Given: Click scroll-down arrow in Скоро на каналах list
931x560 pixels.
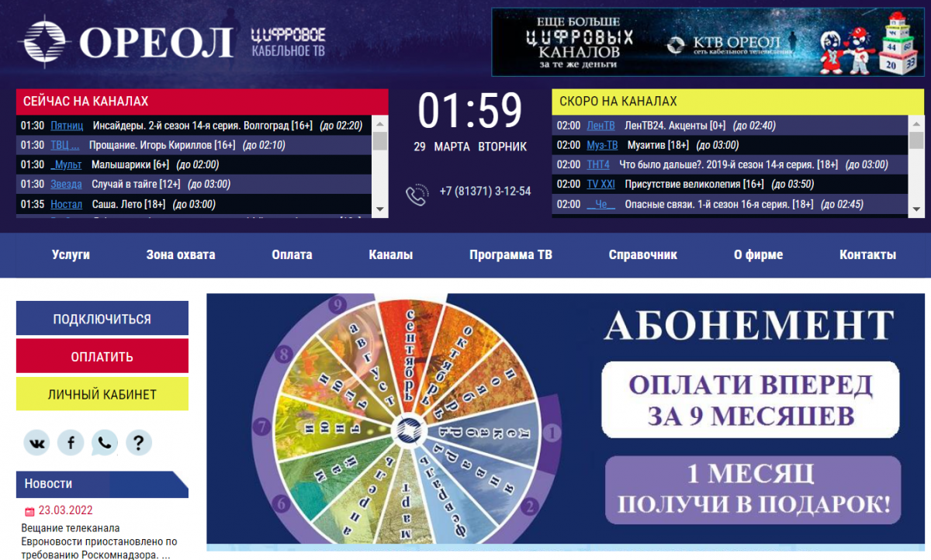Looking at the screenshot, I should (x=917, y=209).
